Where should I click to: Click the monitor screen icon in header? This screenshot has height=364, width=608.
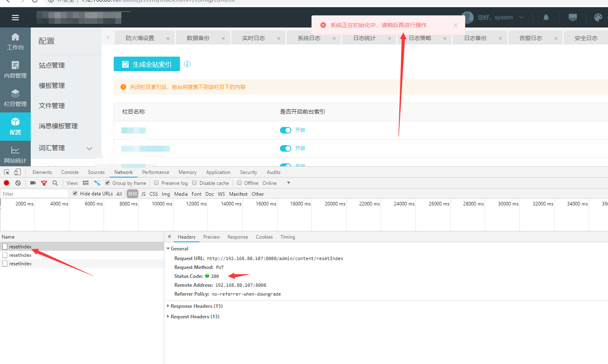click(573, 17)
